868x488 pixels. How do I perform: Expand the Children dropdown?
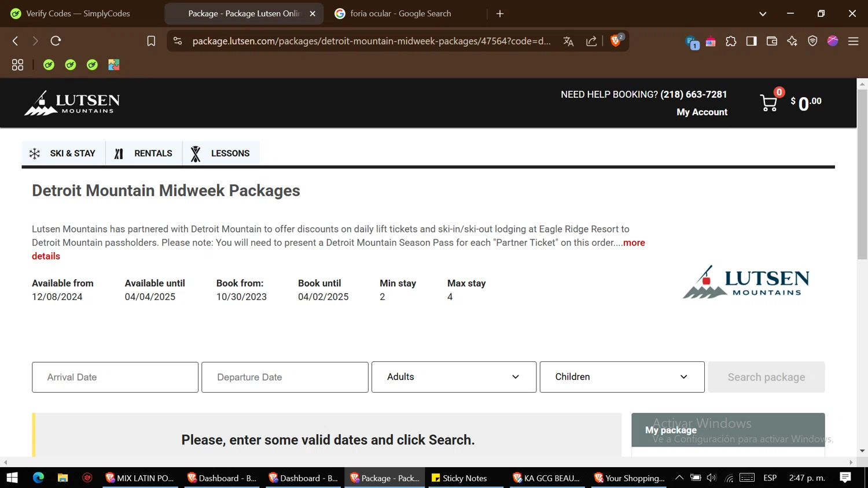(622, 377)
